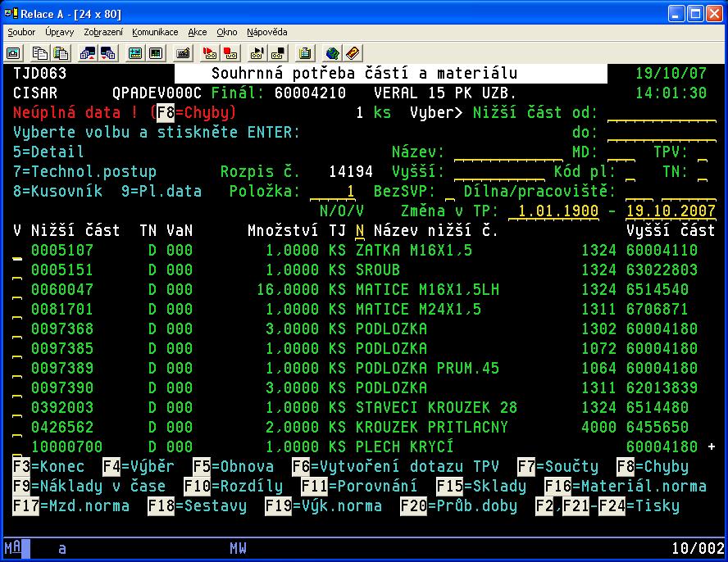Open the Color mapping toolbar icon
This screenshot has width=728, height=562.
pos(156,53)
